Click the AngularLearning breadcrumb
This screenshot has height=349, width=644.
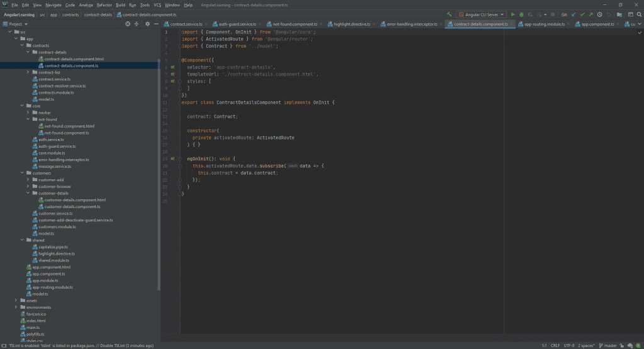(19, 15)
